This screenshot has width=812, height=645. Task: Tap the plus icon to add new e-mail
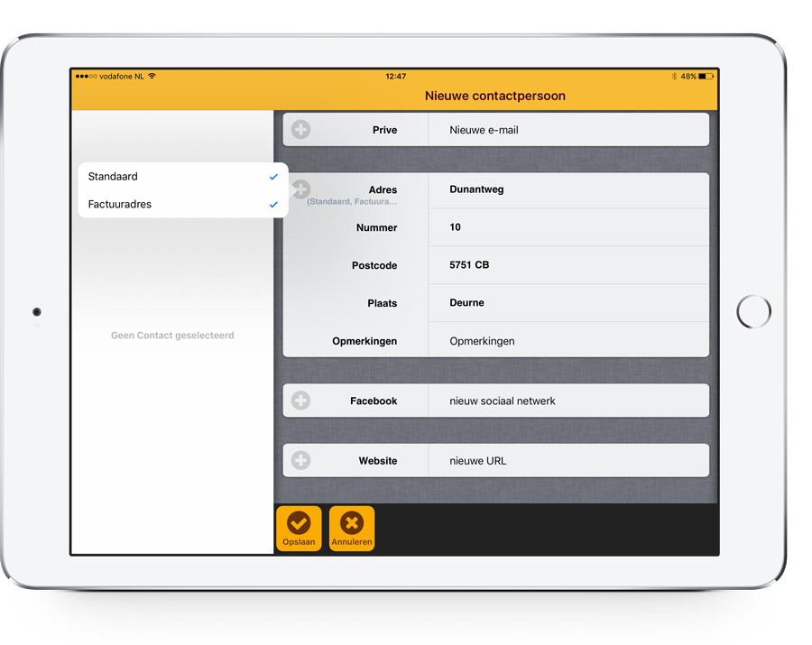(300, 129)
